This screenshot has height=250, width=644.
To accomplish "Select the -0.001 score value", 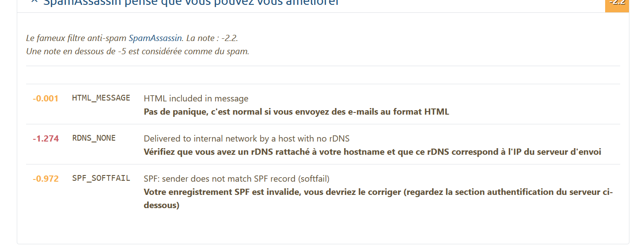I will (x=45, y=99).
